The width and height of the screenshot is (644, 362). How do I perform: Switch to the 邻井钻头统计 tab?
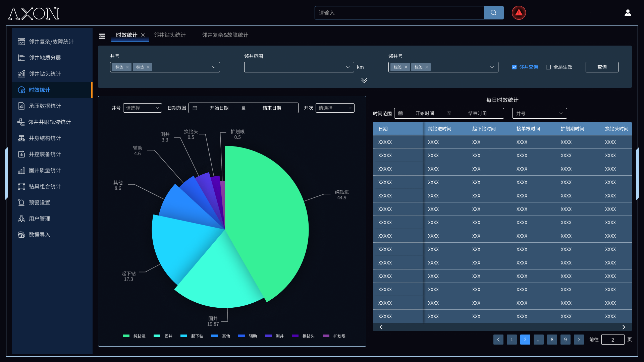(170, 35)
